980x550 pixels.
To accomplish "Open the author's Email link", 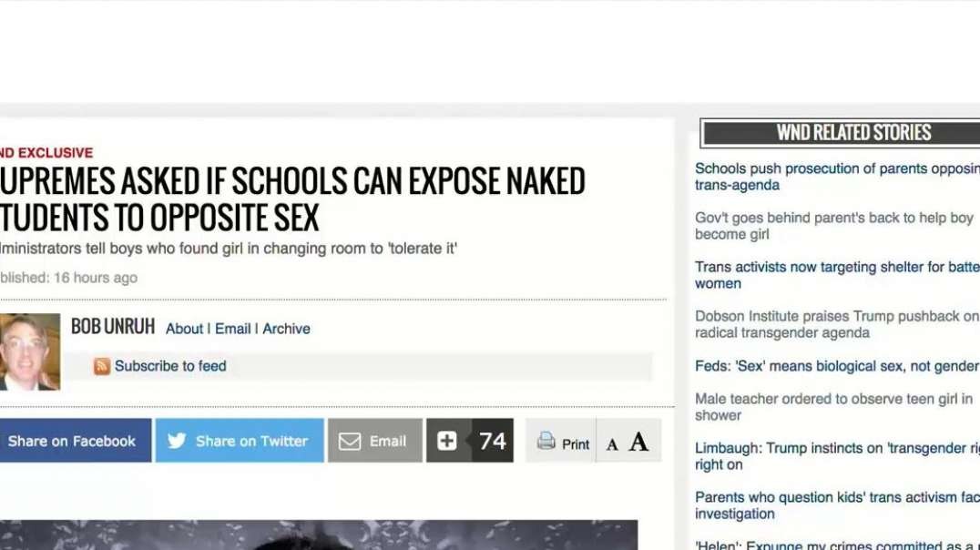I will (x=232, y=329).
